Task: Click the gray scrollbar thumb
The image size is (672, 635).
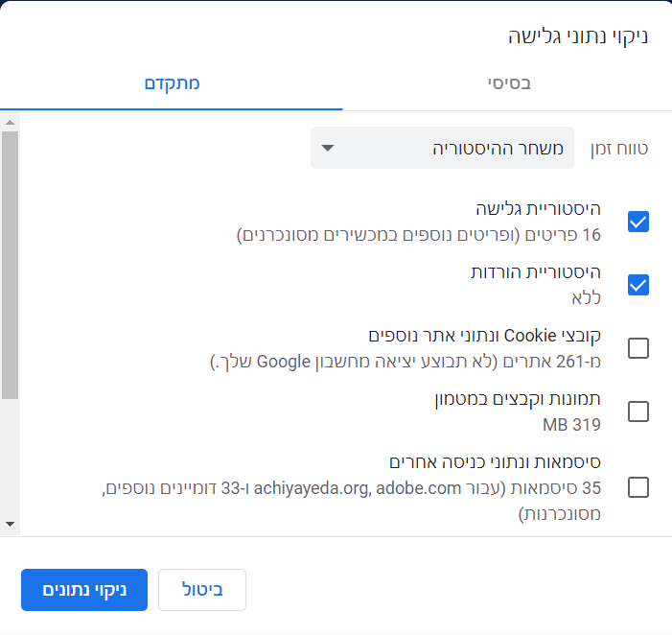Action: click(x=10, y=264)
